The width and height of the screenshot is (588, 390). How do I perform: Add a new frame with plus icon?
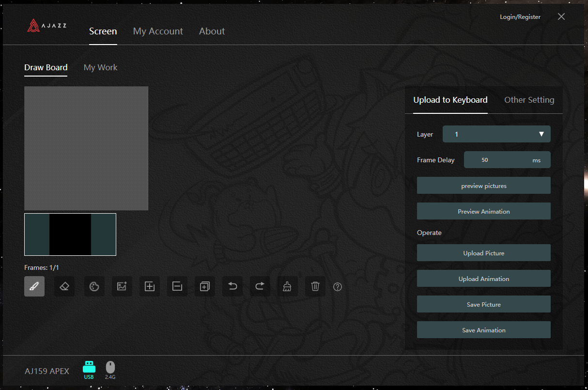point(150,286)
